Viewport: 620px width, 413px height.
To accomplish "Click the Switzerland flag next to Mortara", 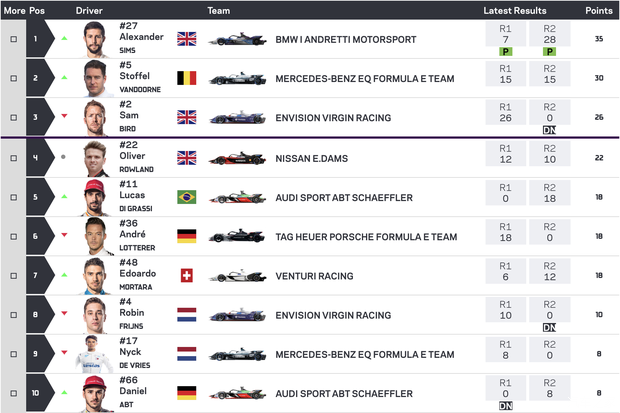I will click(187, 276).
